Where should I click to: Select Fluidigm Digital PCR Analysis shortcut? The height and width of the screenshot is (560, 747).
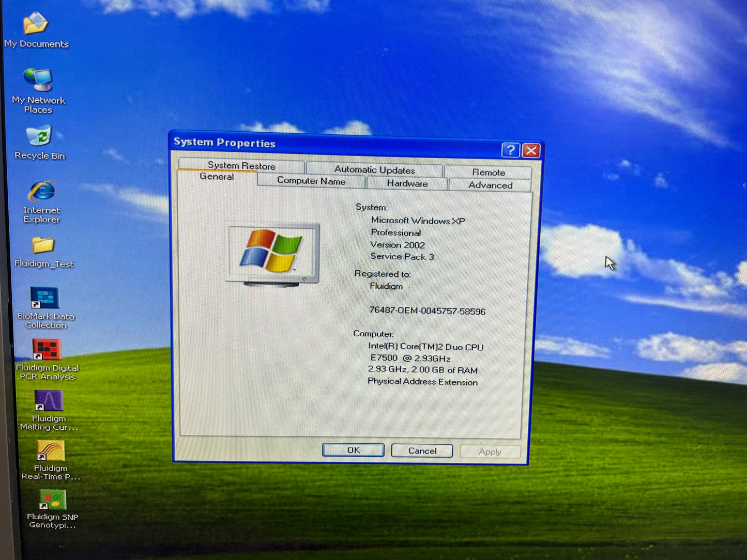tap(47, 350)
